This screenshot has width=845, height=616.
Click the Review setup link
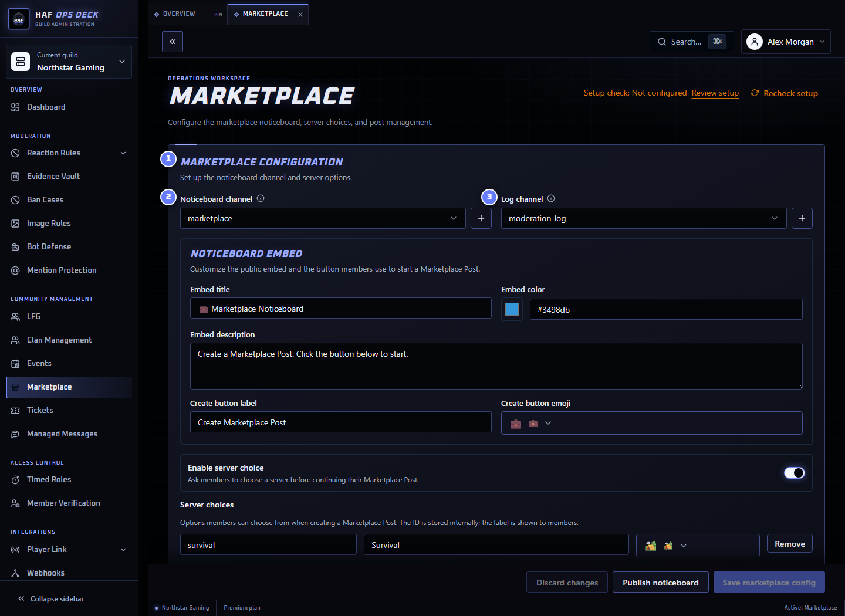[x=715, y=93]
